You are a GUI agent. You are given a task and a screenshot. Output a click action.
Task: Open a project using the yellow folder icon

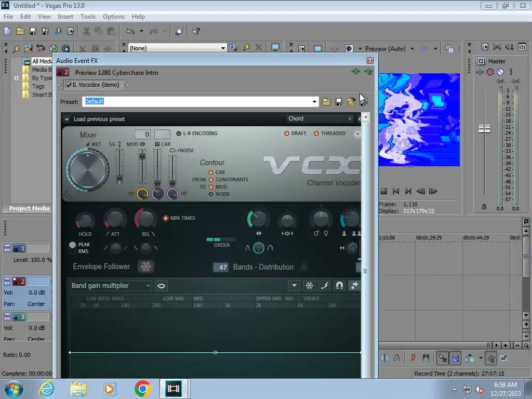[x=20, y=31]
